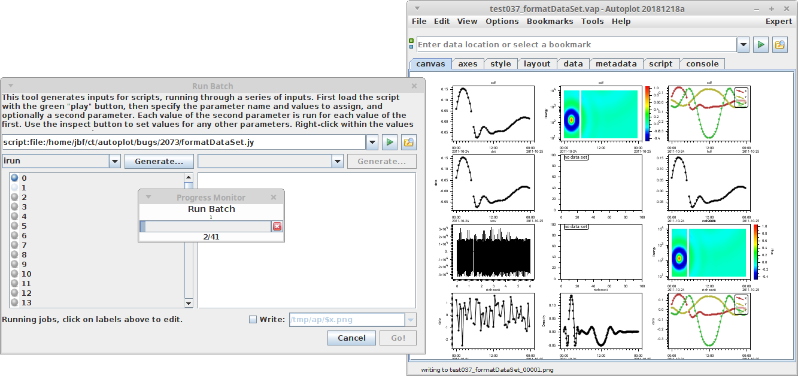Click the down arrow of job list scrollbar

[x=189, y=303]
